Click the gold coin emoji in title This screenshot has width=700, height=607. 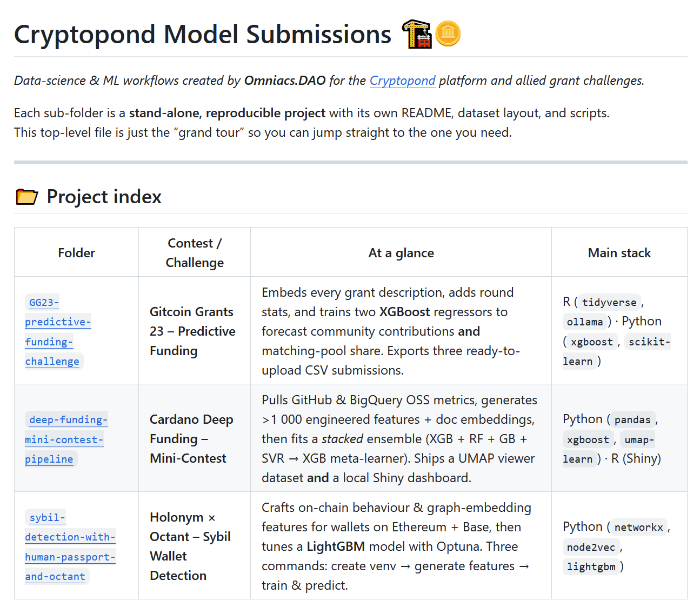click(448, 34)
